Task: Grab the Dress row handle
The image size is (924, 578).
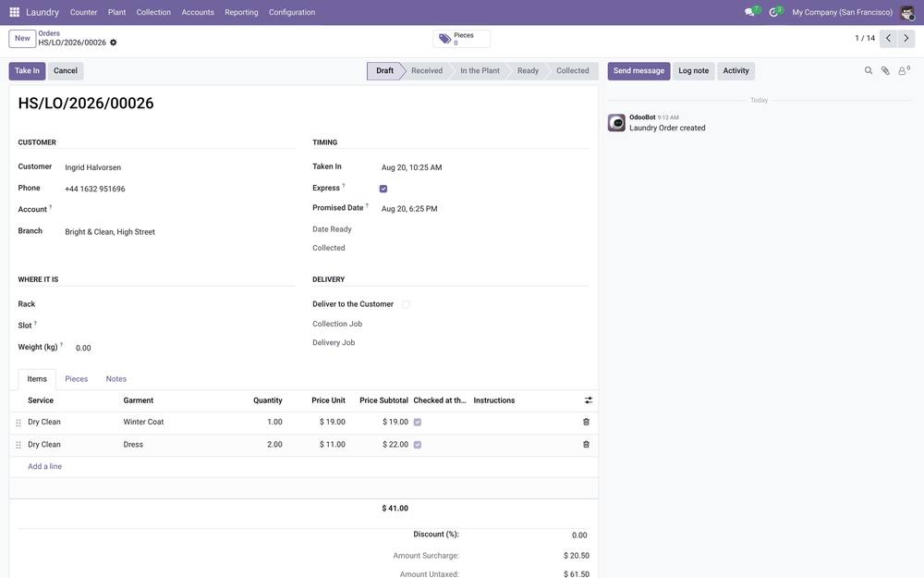Action: coord(18,446)
